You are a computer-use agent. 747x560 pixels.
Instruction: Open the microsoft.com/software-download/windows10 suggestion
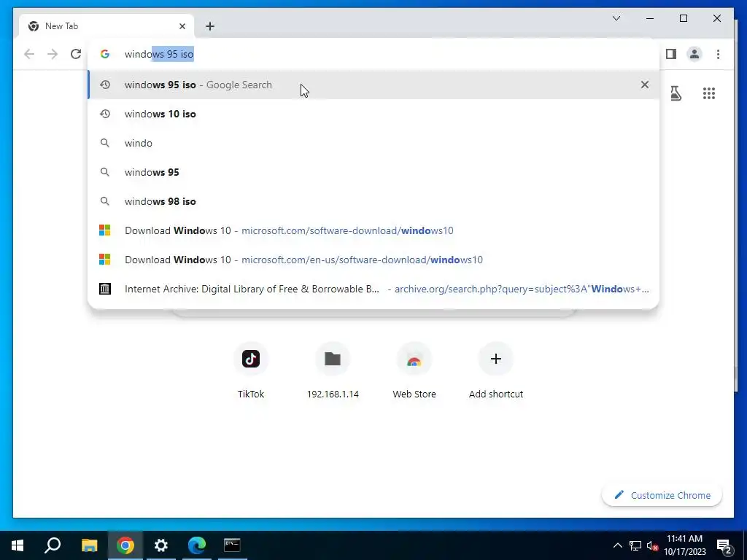coord(373,230)
